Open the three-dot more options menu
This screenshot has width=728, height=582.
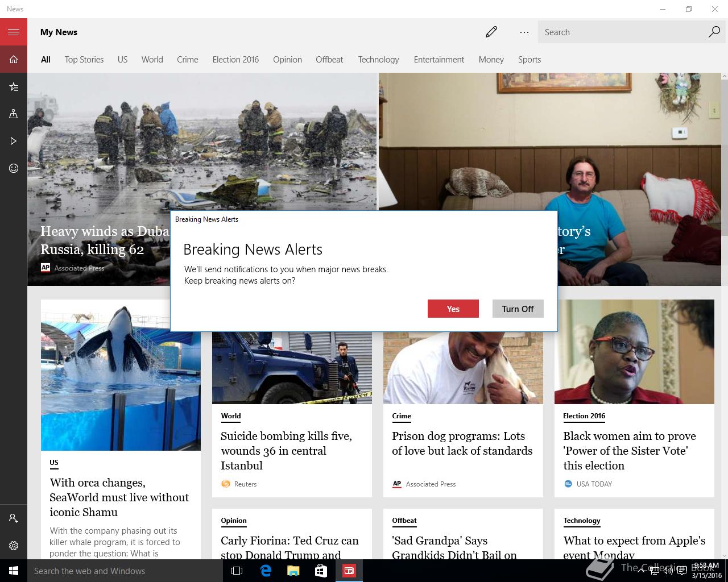tap(524, 32)
